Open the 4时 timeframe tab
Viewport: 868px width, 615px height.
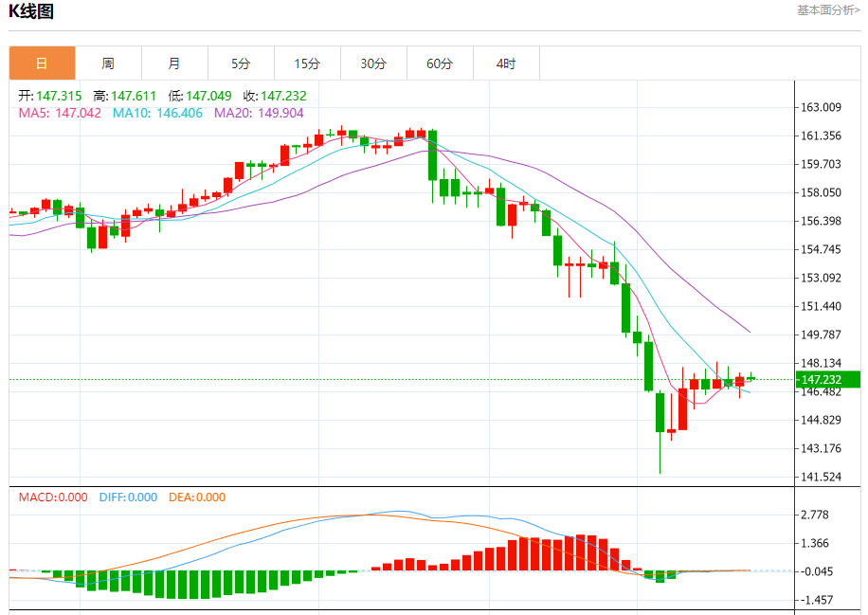tap(506, 63)
